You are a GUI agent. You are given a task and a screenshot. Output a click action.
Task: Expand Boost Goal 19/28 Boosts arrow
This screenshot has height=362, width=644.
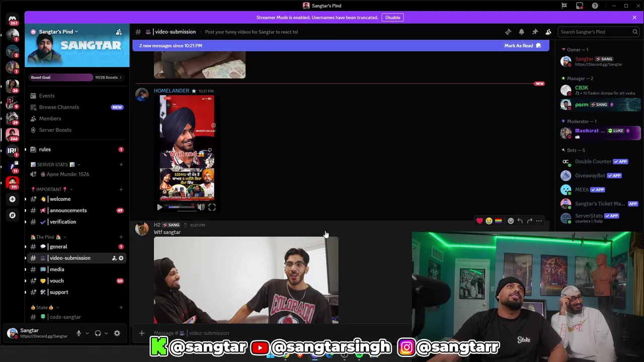pyautogui.click(x=121, y=77)
